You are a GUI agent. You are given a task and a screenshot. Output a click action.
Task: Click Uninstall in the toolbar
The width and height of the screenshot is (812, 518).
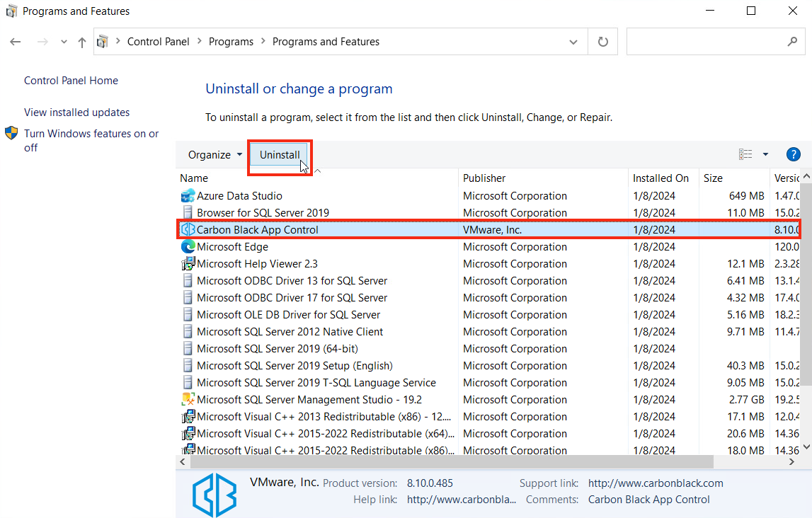coord(280,155)
